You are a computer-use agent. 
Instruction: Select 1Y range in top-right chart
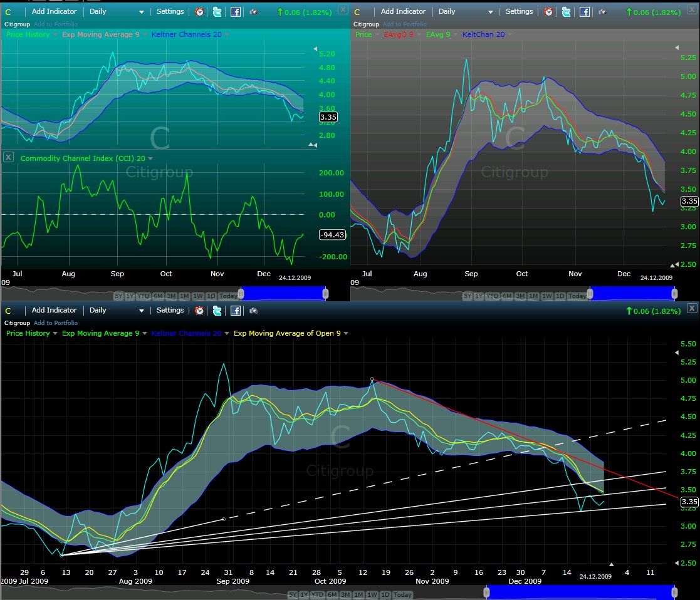pyautogui.click(x=479, y=296)
